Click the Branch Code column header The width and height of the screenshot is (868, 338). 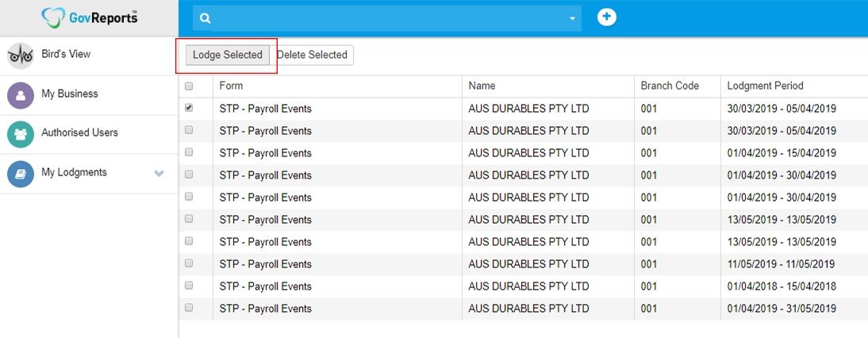click(670, 86)
